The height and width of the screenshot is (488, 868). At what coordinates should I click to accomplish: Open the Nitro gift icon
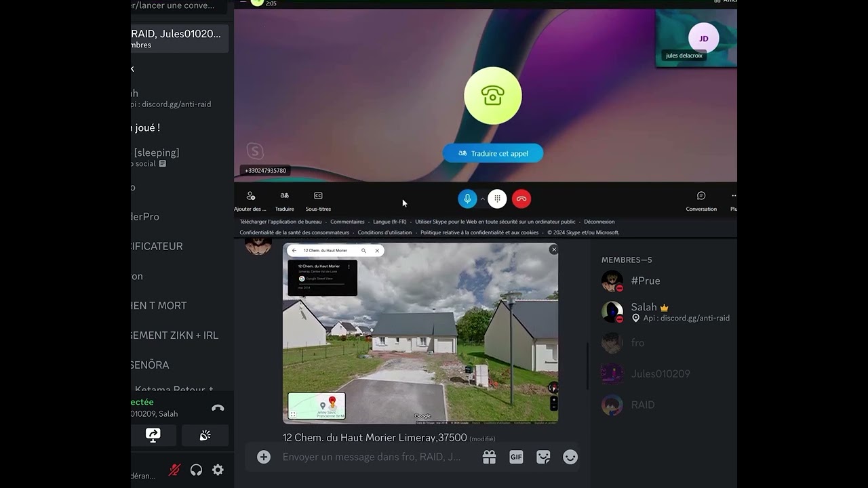(489, 457)
